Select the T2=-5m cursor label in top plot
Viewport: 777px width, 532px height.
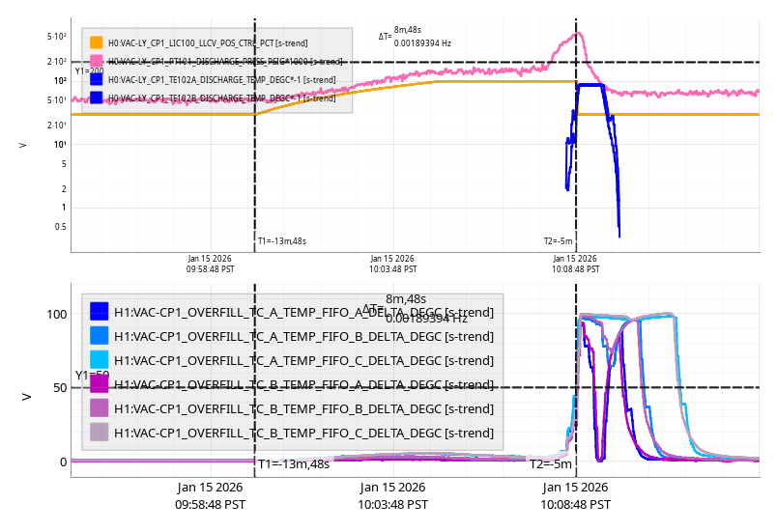[558, 241]
